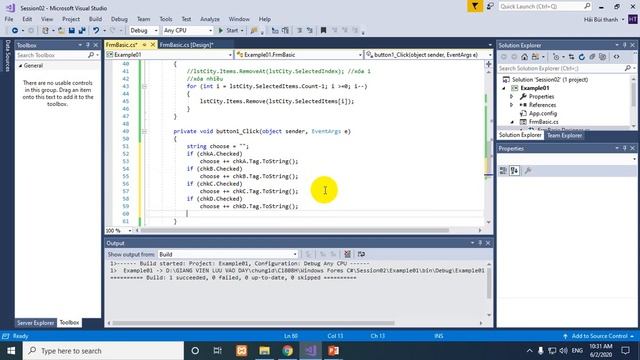The height and width of the screenshot is (360, 640).
Task: Click the bookmark toggle toolbar icon
Action: point(323,30)
